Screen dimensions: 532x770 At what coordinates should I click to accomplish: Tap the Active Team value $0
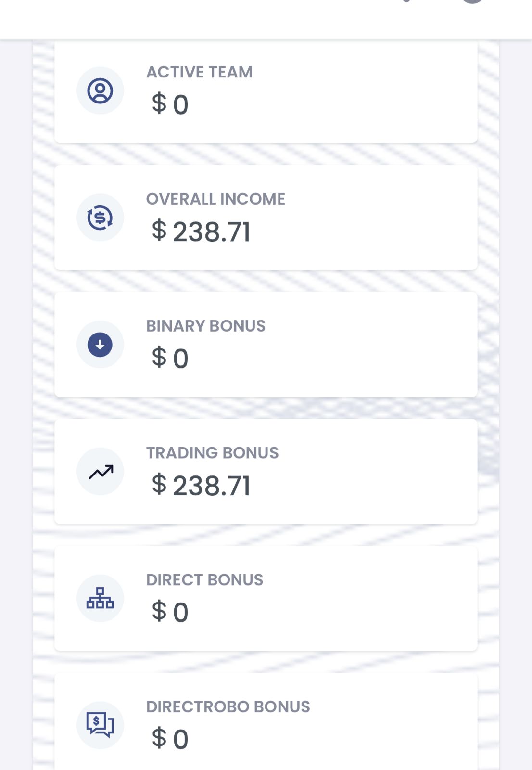tap(170, 104)
